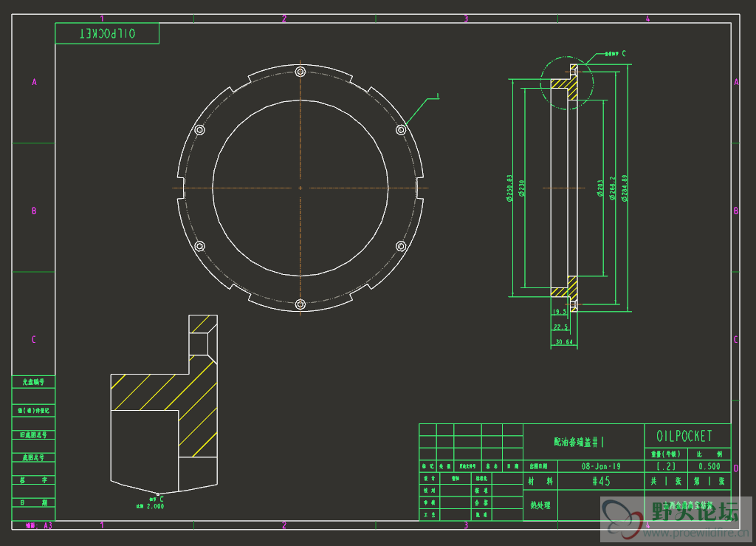Click the 底图总号 cell in left sidebar table
Viewport: 756px width, 546px height.
click(33, 457)
